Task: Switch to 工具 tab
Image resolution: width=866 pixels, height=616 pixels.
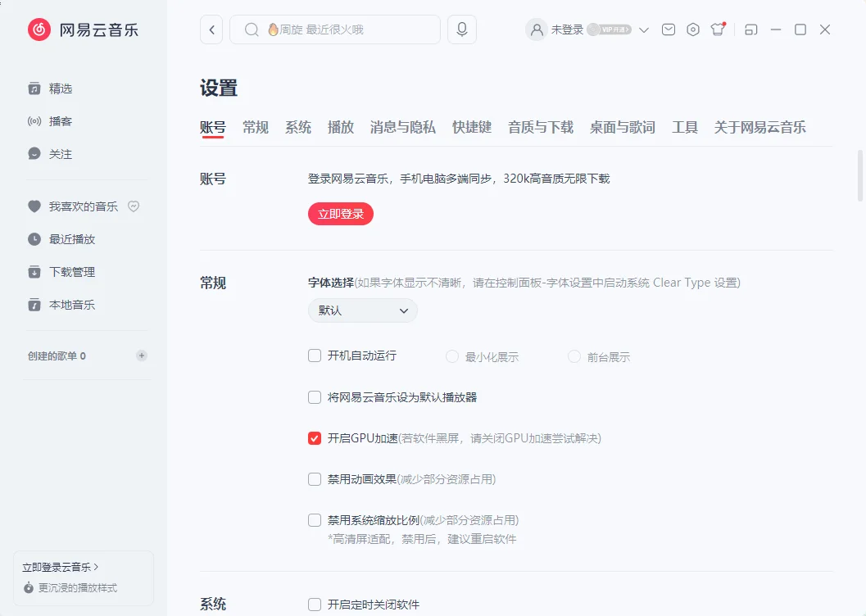Action: coord(685,128)
